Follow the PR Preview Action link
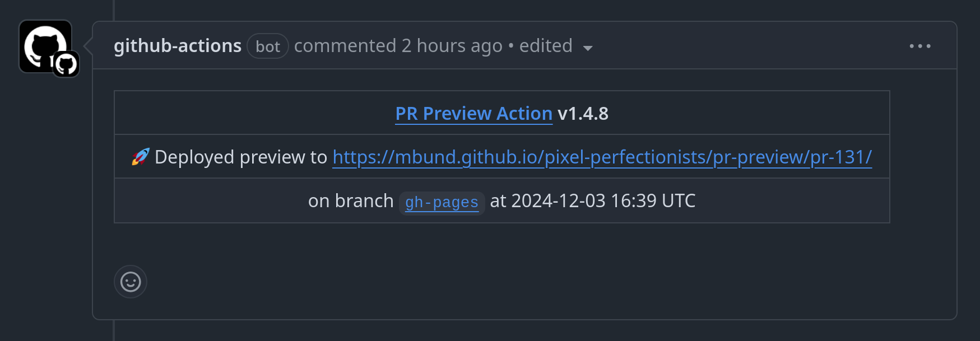The image size is (980, 341). [474, 114]
